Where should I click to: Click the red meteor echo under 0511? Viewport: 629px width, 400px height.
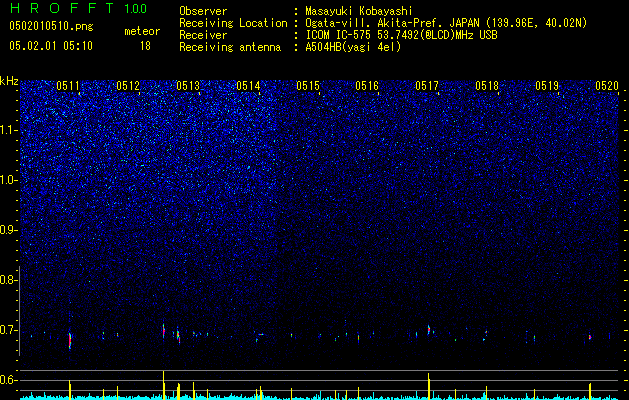pyautogui.click(x=70, y=341)
